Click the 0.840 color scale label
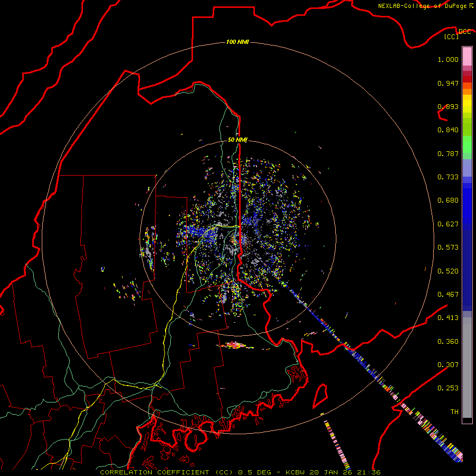The width and height of the screenshot is (476, 476). 448,130
